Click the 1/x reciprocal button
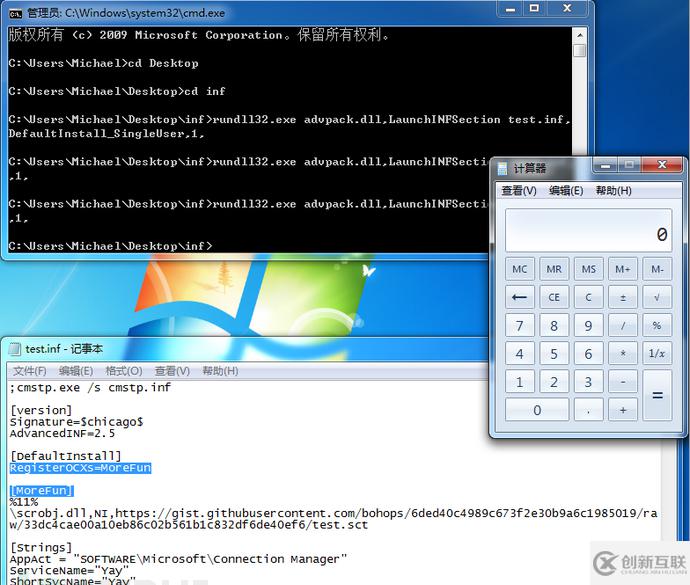 [x=657, y=353]
